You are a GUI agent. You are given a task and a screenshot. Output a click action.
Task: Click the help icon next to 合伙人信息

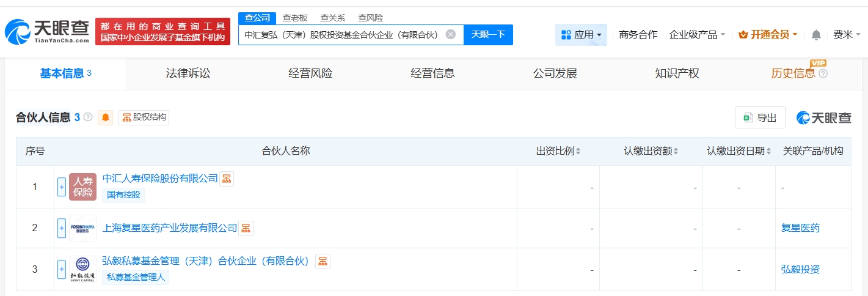pos(88,117)
